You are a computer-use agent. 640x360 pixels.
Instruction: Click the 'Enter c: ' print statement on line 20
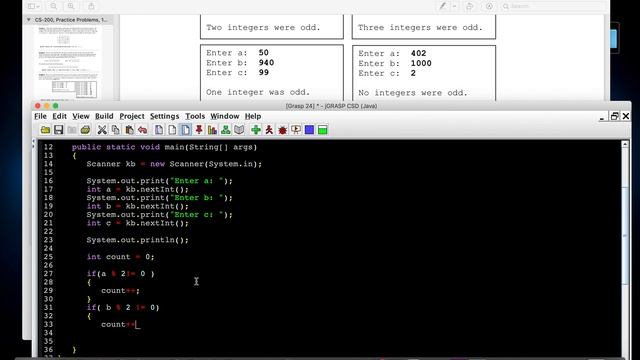click(159, 215)
